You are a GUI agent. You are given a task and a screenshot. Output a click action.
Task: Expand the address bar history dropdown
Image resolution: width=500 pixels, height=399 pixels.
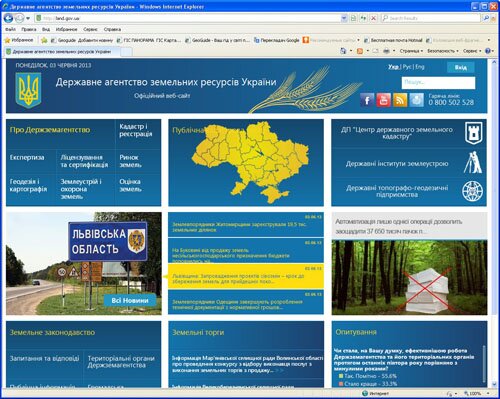344,18
